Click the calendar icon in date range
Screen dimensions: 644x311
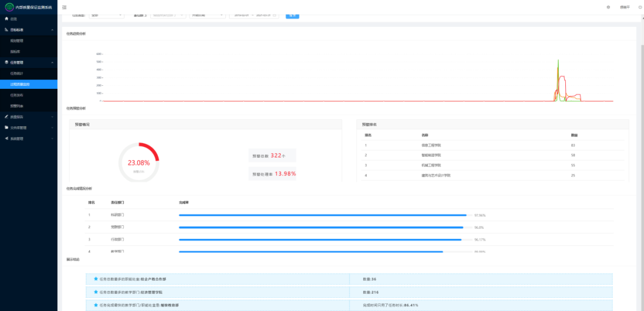(x=275, y=15)
